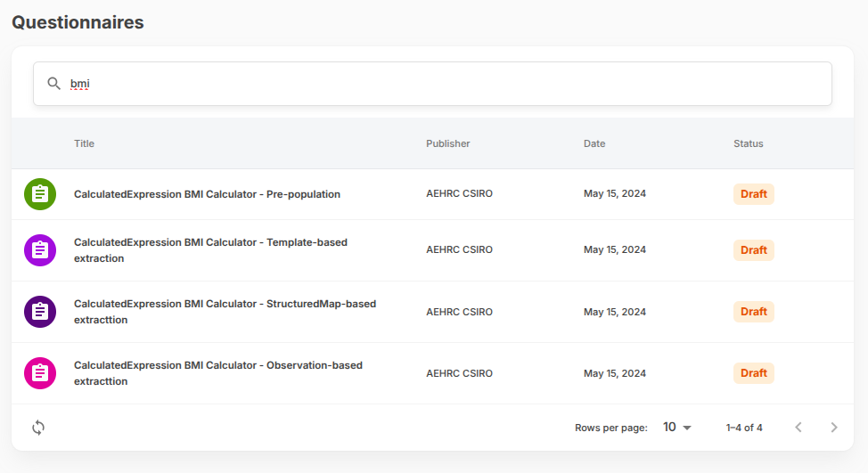Select BMI Calculator Pre-population questionnaire title
This screenshot has width=868, height=473.
(207, 194)
